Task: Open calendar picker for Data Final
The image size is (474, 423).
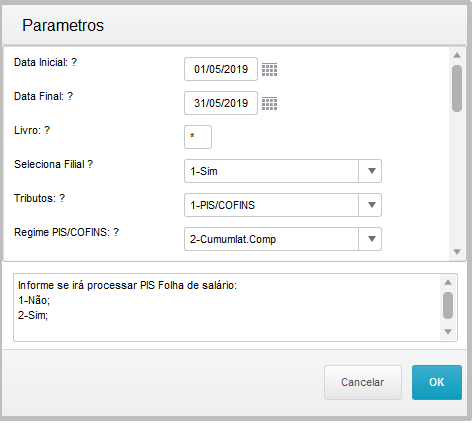Action: click(x=269, y=104)
